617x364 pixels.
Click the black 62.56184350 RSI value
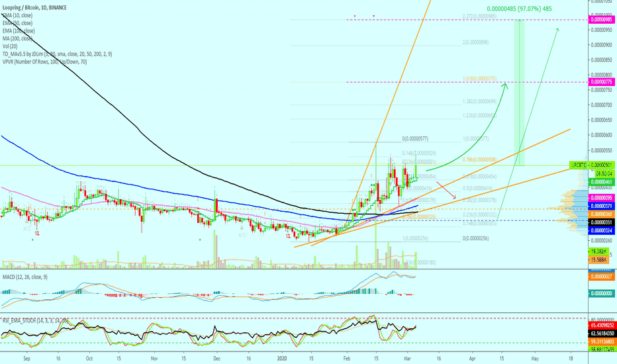601,334
